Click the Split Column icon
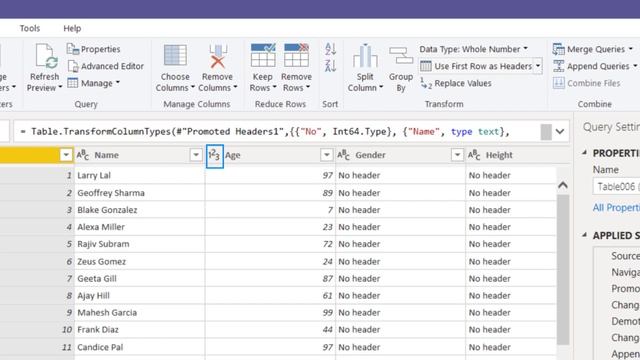This screenshot has width=640, height=360. click(x=365, y=56)
